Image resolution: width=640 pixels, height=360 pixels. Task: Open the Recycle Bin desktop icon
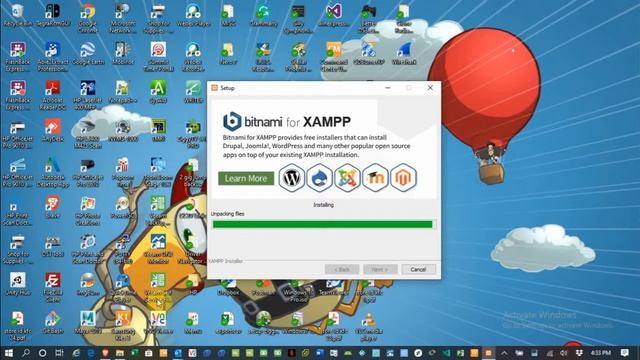(18, 16)
